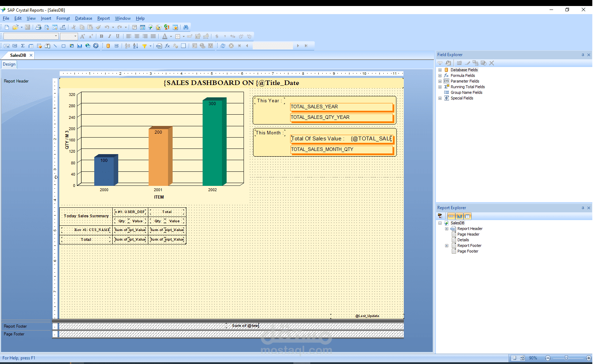
Task: Toggle underline formatting
Action: pyautogui.click(x=118, y=36)
